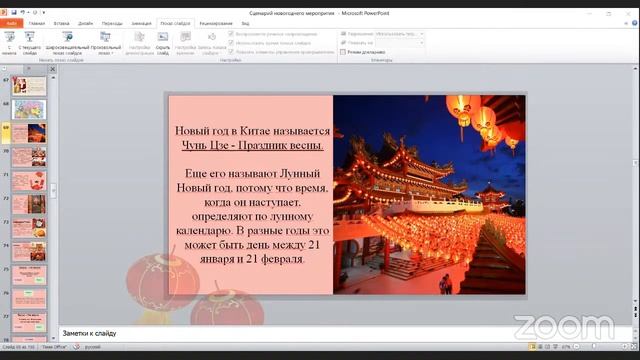
Task: Select slide 72 thumbnail
Action: [x=29, y=204]
